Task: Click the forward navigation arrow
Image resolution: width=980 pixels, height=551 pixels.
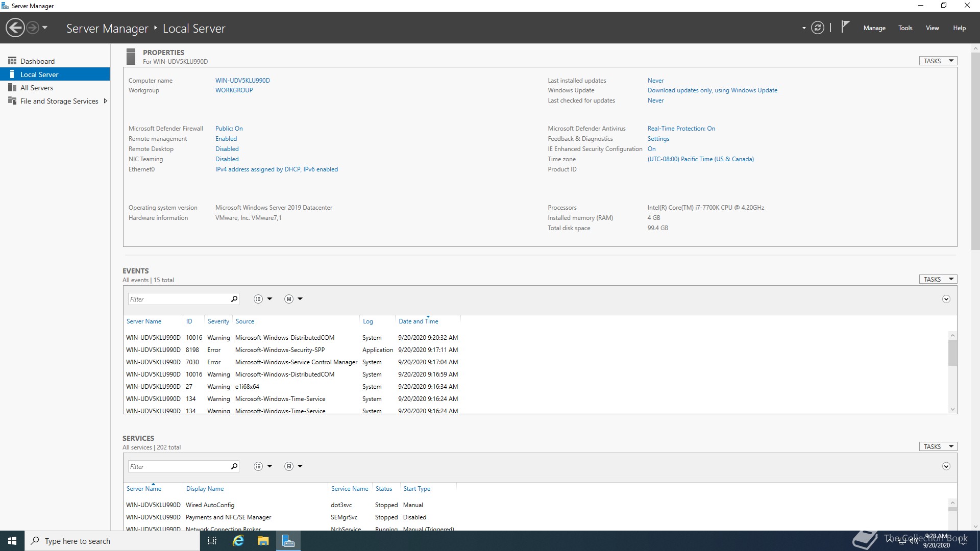Action: point(32,28)
